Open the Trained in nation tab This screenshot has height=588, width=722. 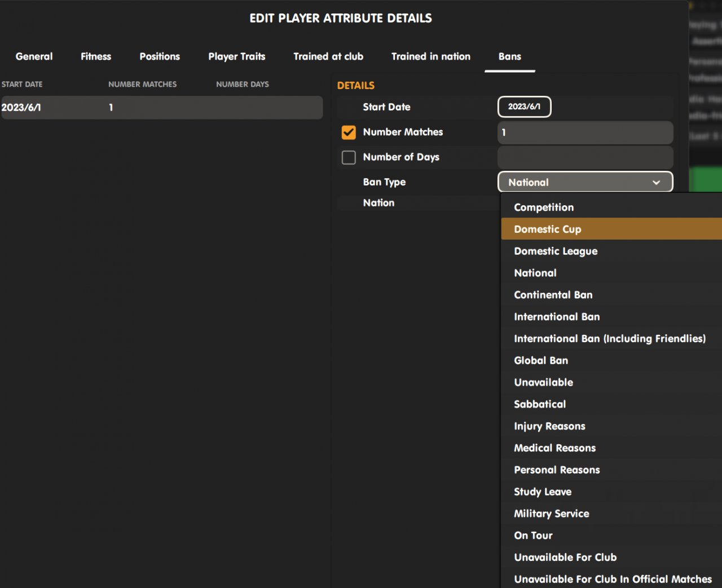pyautogui.click(x=430, y=56)
